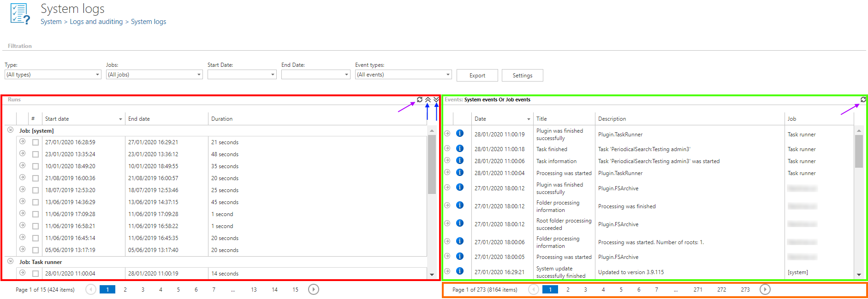
Task: Click info icon for Task finished event
Action: click(460, 148)
